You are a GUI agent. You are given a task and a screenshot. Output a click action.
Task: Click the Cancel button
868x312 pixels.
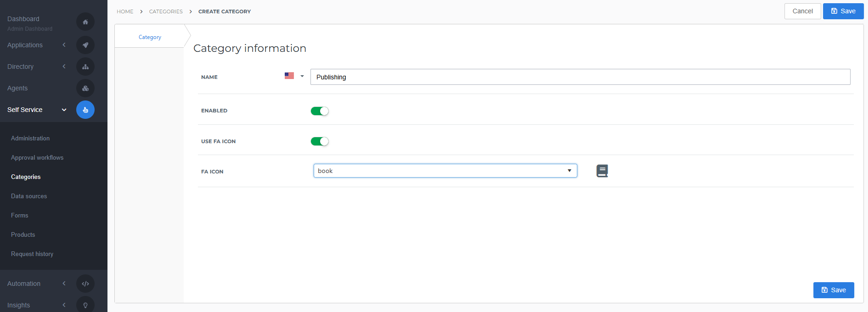[x=802, y=11]
